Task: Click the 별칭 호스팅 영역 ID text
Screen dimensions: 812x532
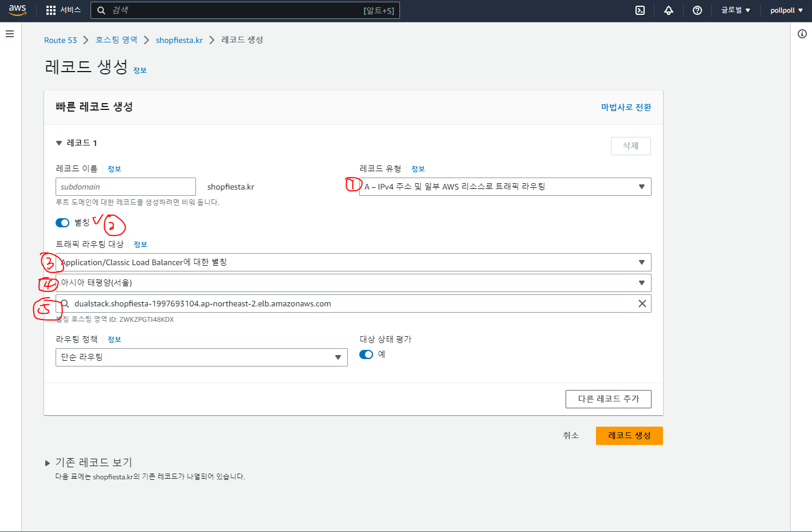Action: (115, 320)
